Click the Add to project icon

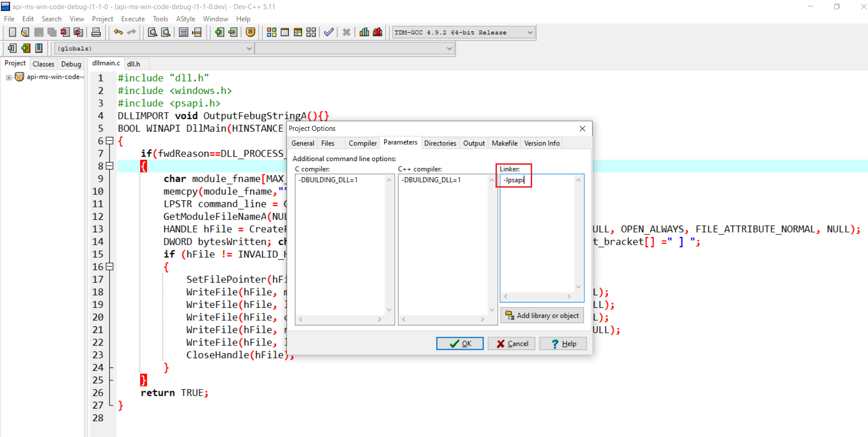coord(220,32)
